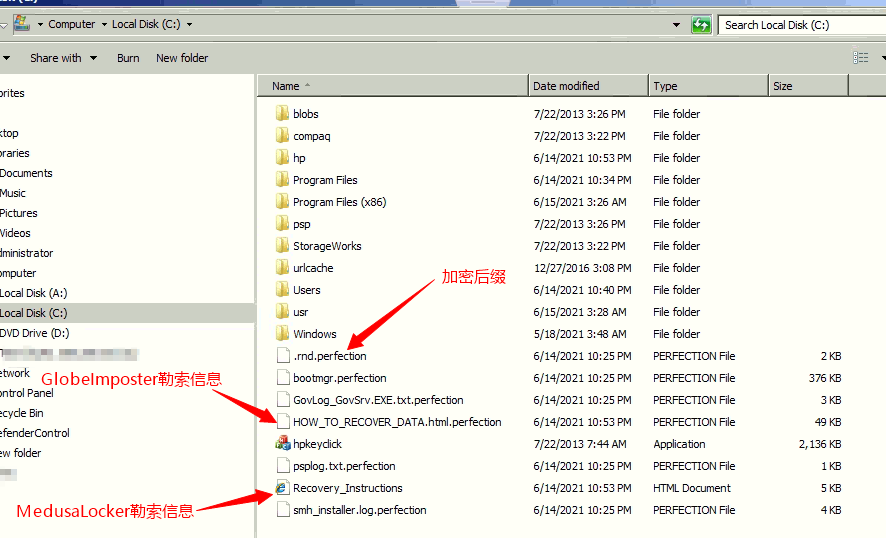Select Videos in the navigation pane

pos(15,233)
